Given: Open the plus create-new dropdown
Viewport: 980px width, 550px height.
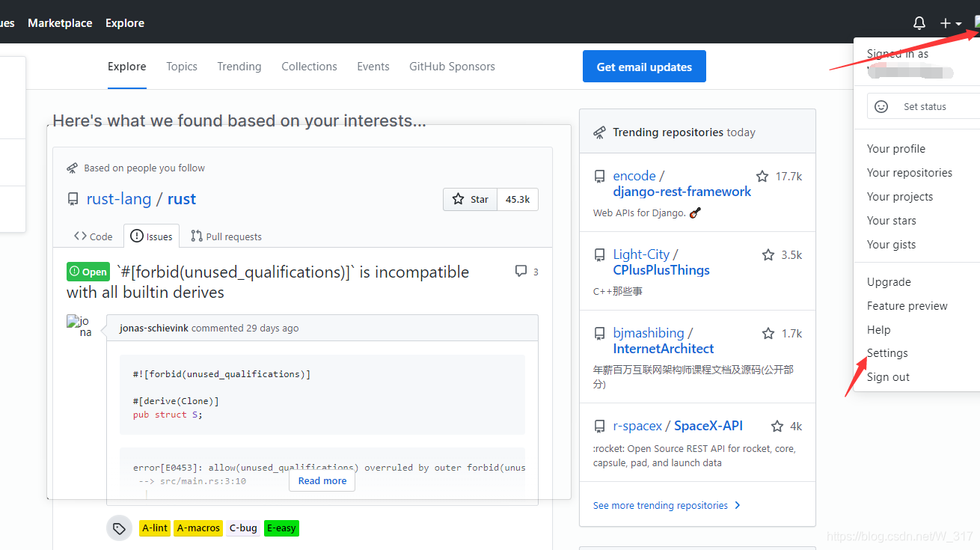Looking at the screenshot, I should [950, 23].
